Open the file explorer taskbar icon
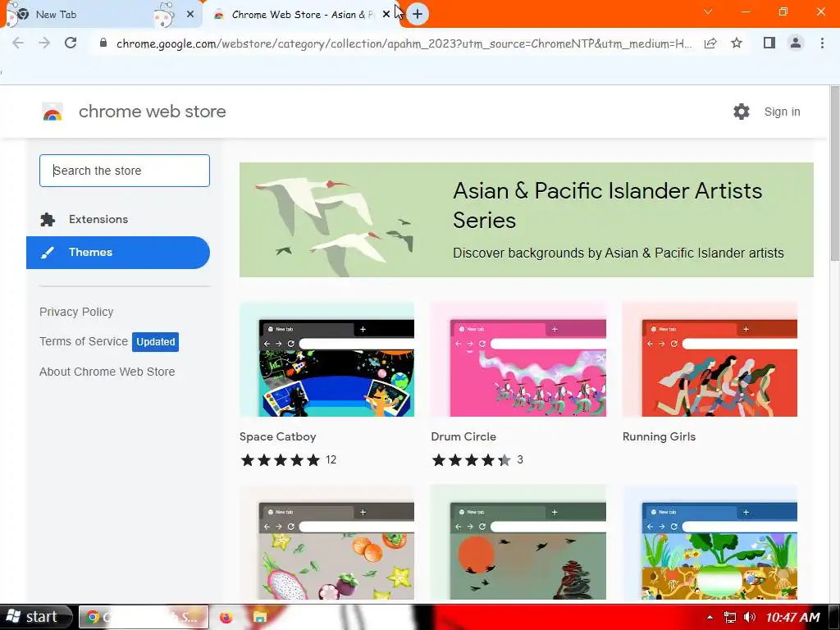 tap(260, 617)
